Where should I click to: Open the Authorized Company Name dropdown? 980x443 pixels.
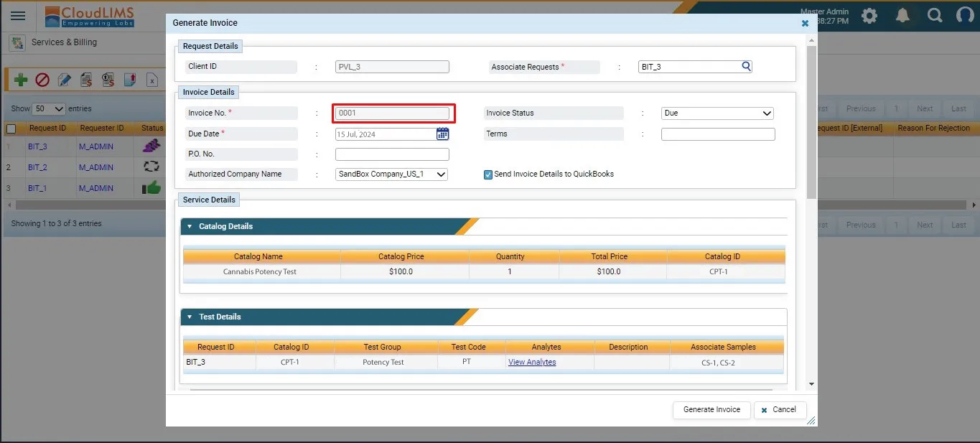pyautogui.click(x=391, y=174)
